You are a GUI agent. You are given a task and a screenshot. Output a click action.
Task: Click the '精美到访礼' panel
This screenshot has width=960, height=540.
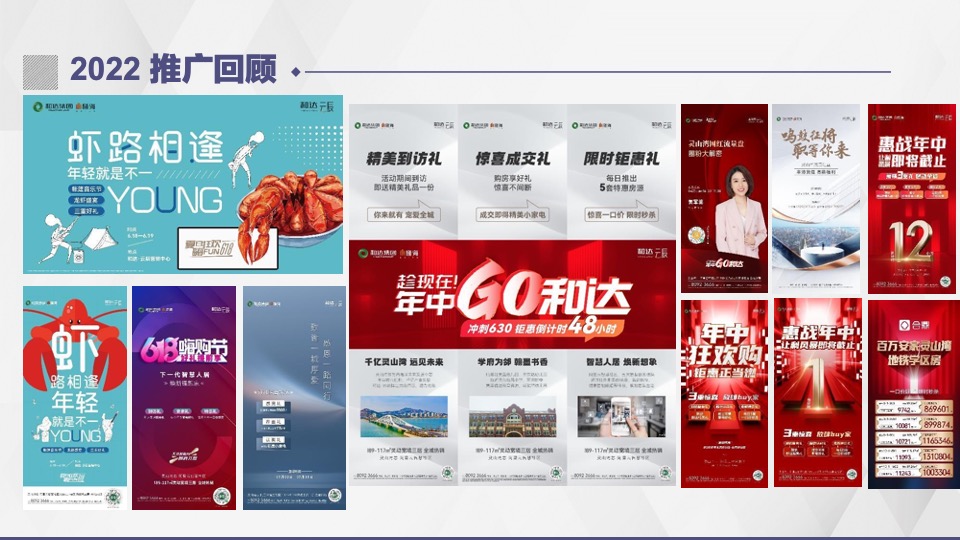403,172
